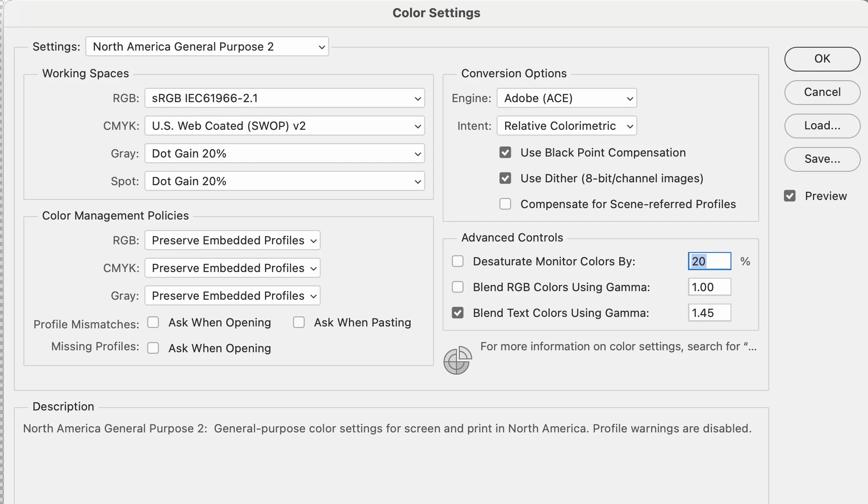Click the color settings info globe icon
The width and height of the screenshot is (868, 504).
(x=457, y=360)
